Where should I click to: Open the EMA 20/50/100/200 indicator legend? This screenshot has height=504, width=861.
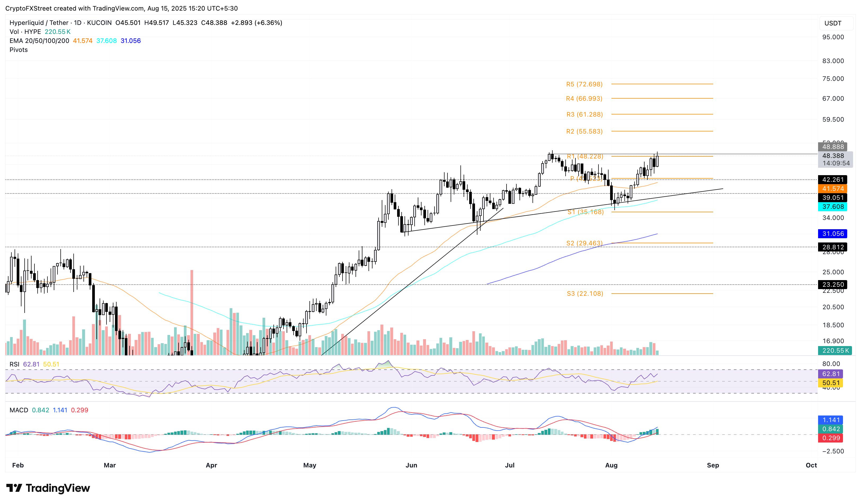(x=39, y=41)
